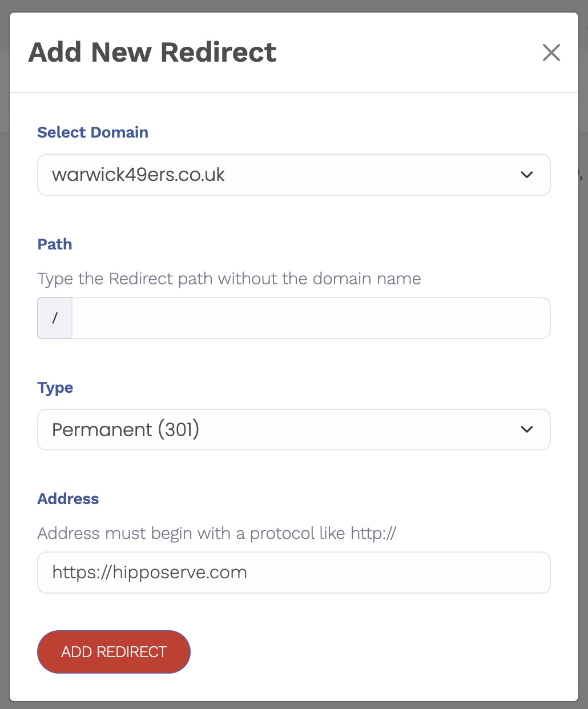Click the slash prefix of Path field

click(x=55, y=318)
